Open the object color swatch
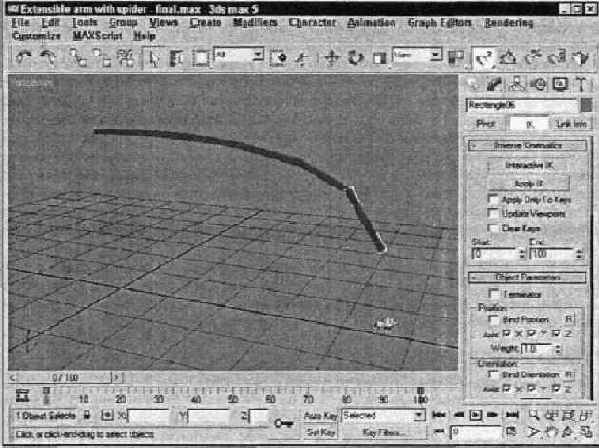Viewport: 599px width, 448px height. coord(586,105)
